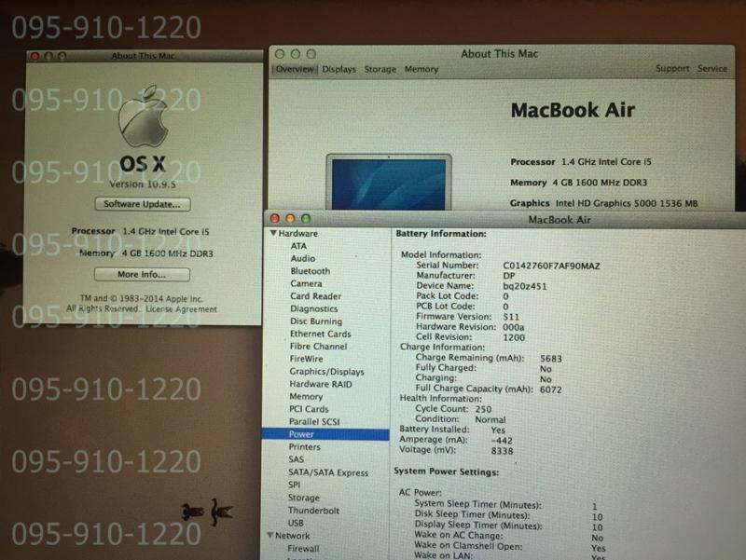Click the Amperage value -442

point(502,440)
